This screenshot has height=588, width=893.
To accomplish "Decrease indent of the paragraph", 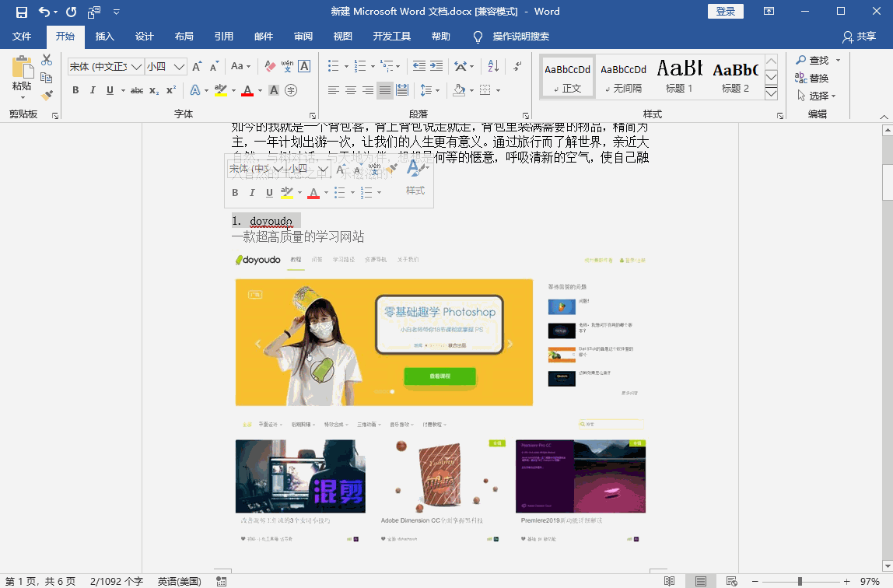I will 418,65.
